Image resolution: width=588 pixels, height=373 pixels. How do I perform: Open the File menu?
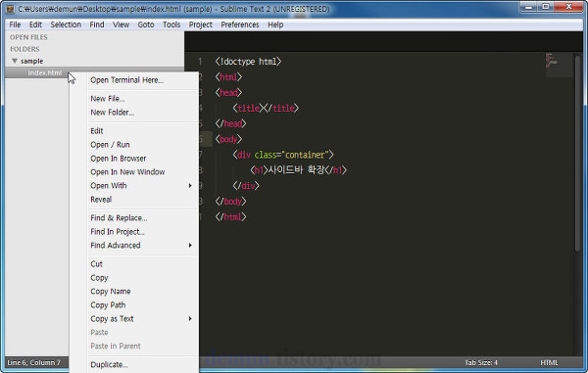(x=15, y=24)
